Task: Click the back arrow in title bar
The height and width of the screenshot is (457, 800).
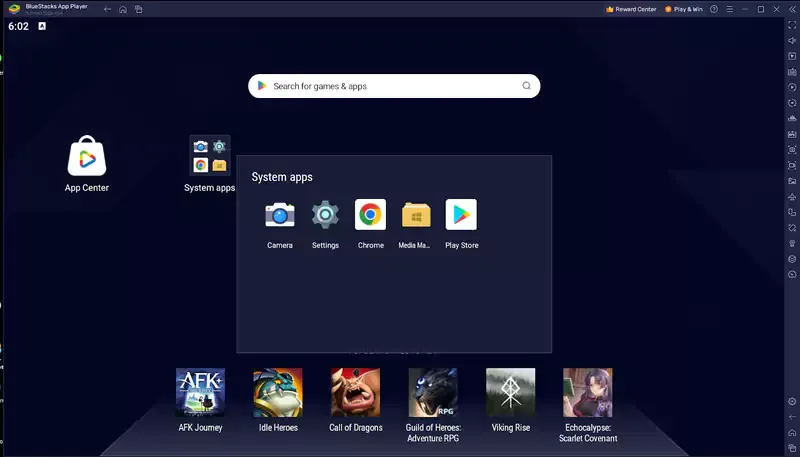Action: [107, 9]
